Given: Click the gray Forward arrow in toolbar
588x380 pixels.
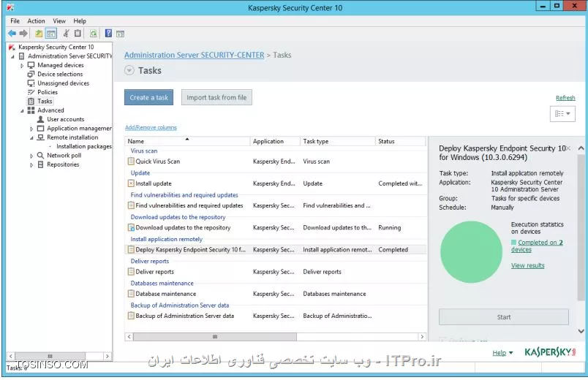Looking at the screenshot, I should (23, 34).
